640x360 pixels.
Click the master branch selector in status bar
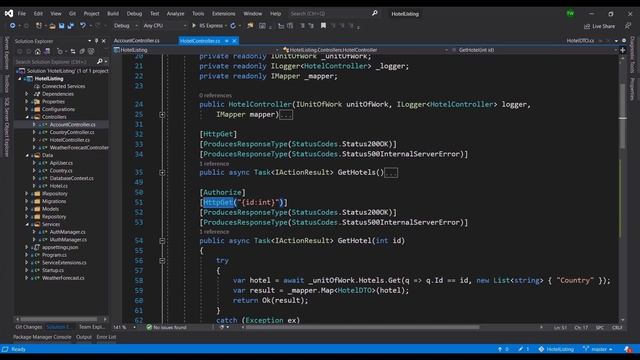point(598,349)
